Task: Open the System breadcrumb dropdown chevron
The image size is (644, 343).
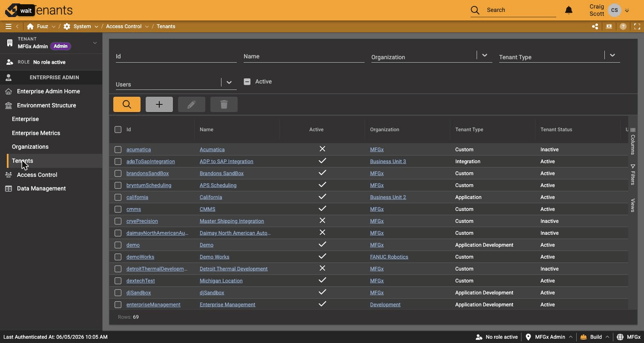Action: [96, 26]
